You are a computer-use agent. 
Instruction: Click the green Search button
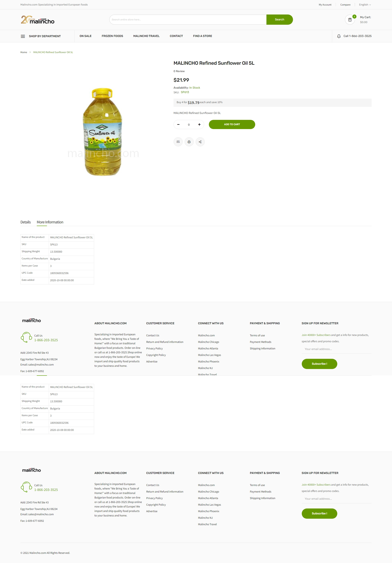point(280,20)
